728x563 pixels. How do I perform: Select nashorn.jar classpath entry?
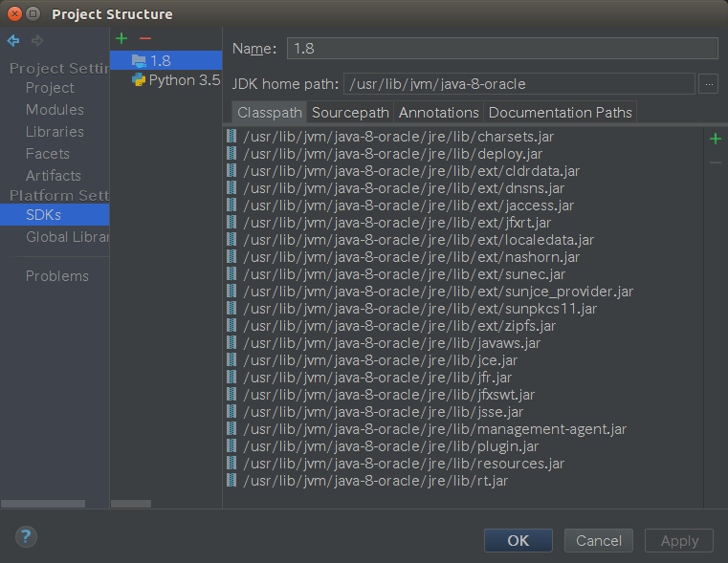(411, 256)
